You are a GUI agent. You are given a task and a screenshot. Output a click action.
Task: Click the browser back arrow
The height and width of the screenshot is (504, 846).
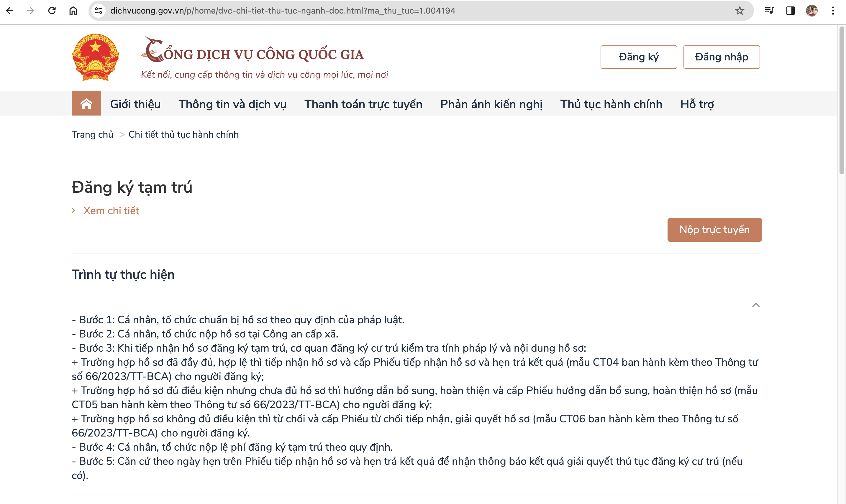tap(10, 11)
